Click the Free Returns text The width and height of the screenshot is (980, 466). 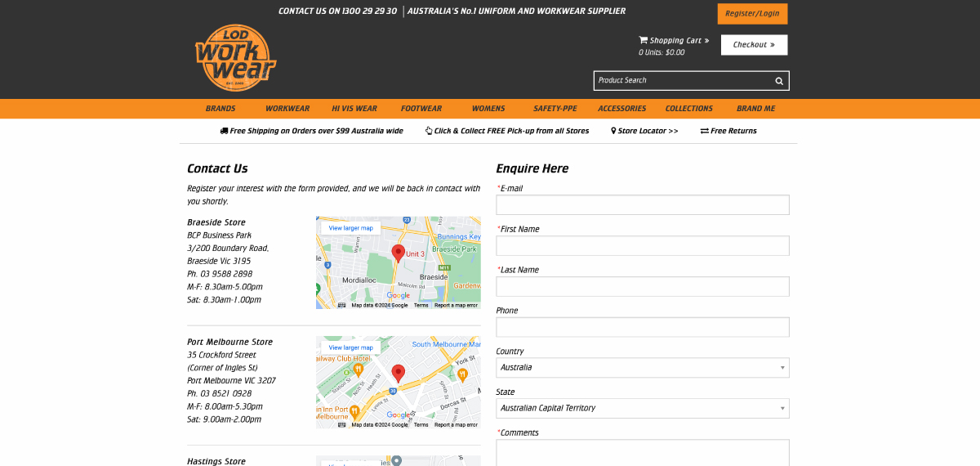(733, 131)
